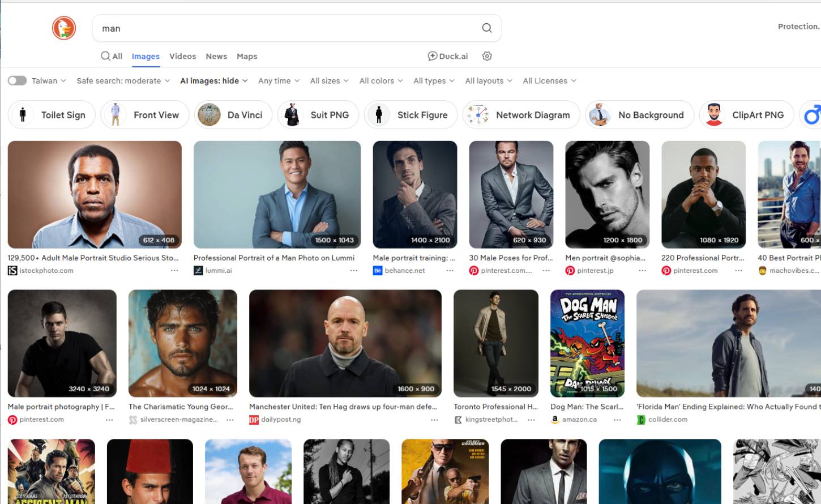
Task: Open three-dot menu for dailypost.ng result
Action: 434,420
